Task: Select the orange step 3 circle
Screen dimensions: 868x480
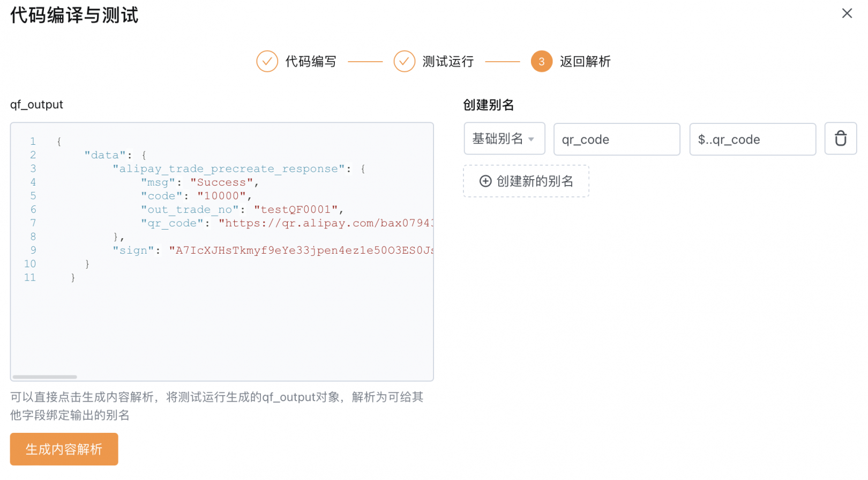Action: [541, 62]
